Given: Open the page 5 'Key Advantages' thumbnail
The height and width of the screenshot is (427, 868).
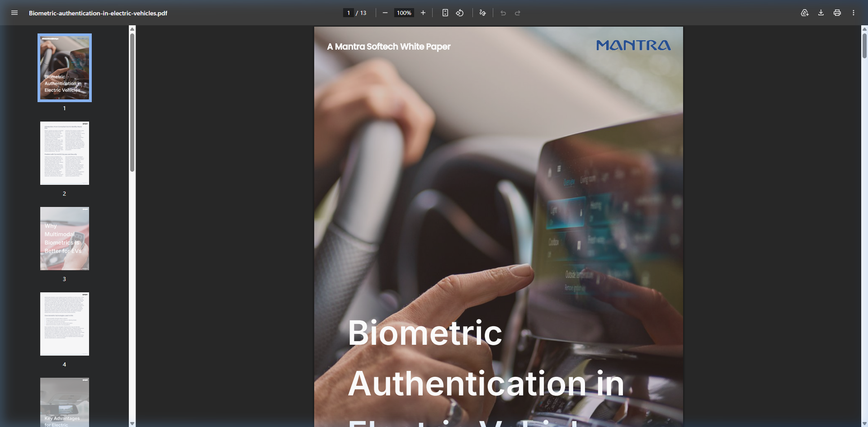Looking at the screenshot, I should [65, 402].
